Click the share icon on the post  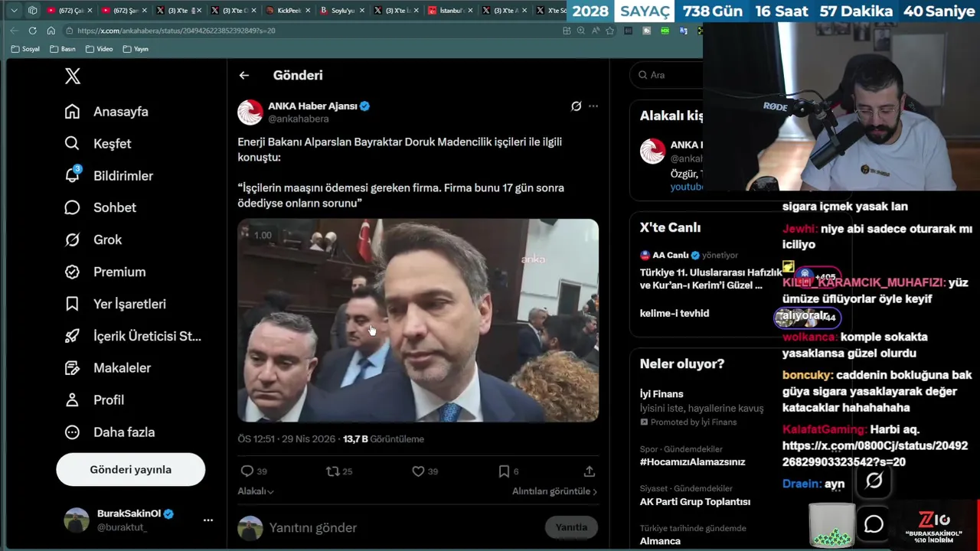pos(590,471)
